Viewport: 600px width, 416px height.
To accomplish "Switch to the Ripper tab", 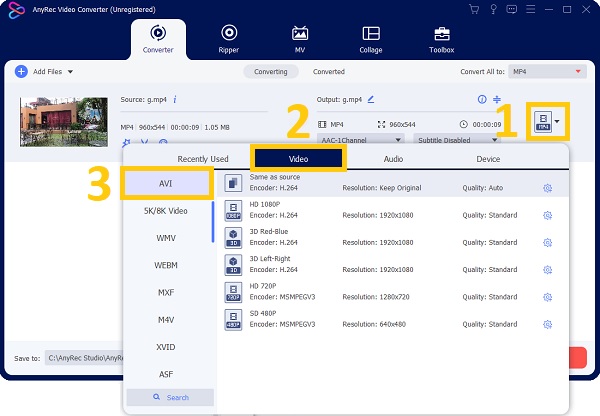I will click(x=229, y=39).
